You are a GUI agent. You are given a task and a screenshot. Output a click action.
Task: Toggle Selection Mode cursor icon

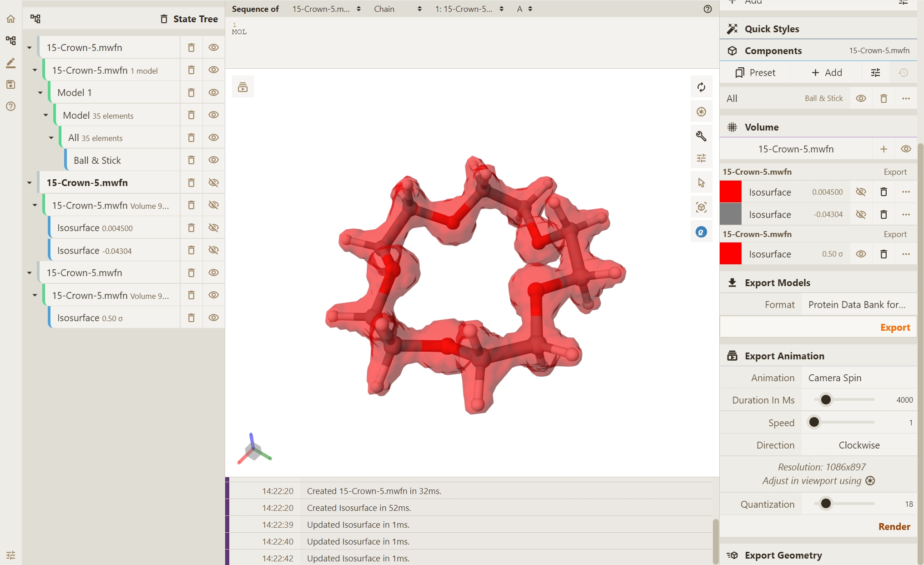coord(701,183)
